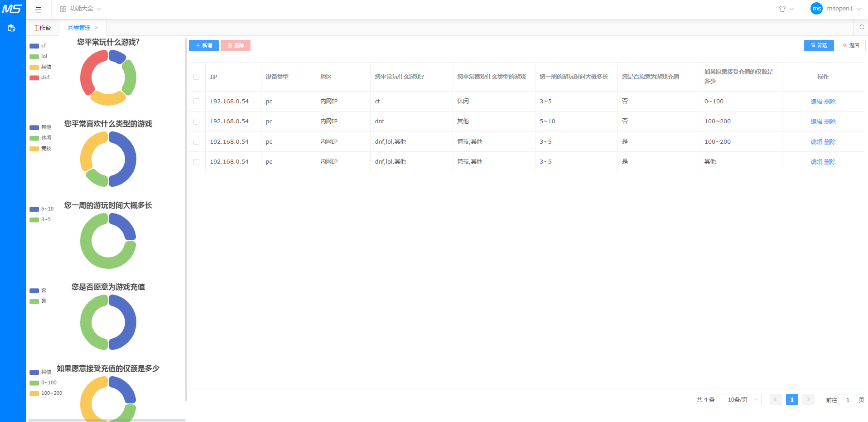Click the MS logo icon
The image size is (868, 422).
pyautogui.click(x=12, y=9)
